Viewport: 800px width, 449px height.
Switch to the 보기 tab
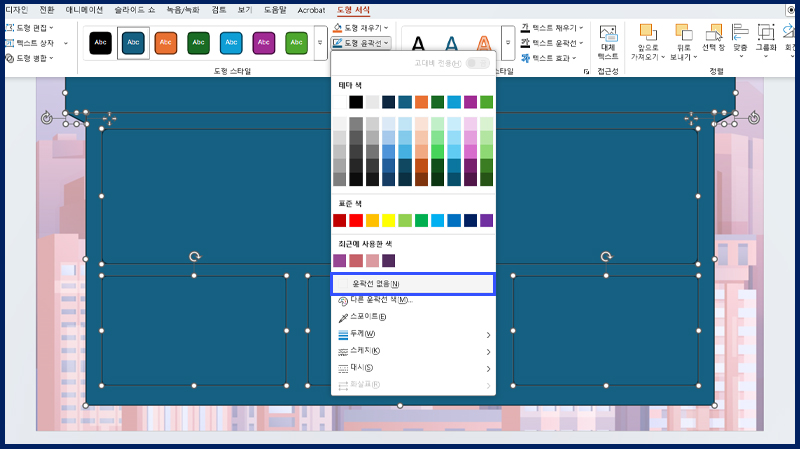pos(245,10)
